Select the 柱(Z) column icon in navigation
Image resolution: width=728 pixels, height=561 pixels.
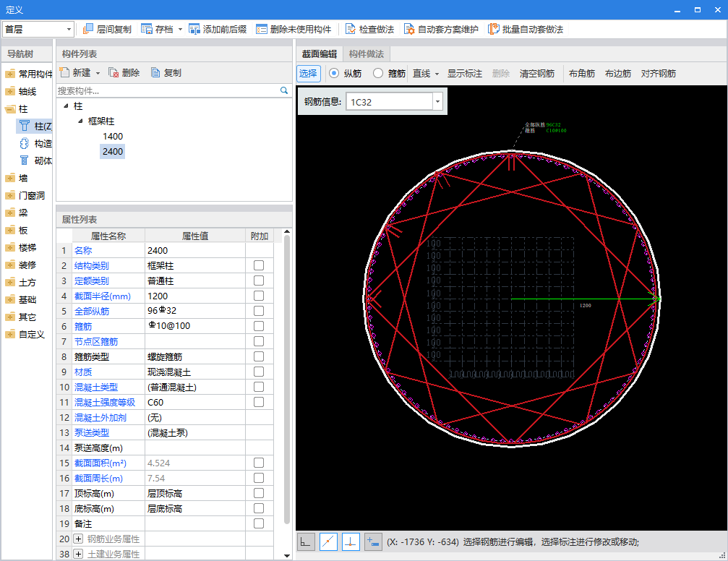click(x=24, y=126)
